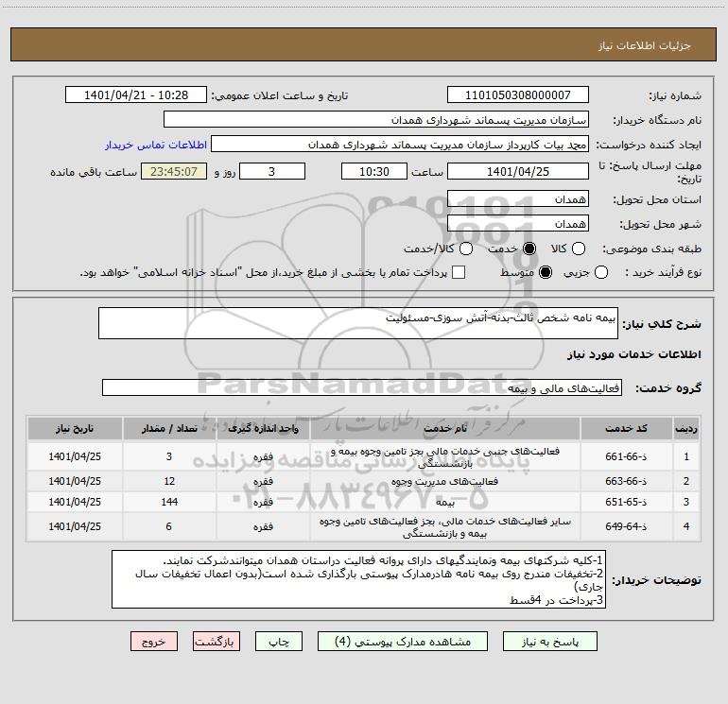Click service code ذ-66-661

click(x=626, y=456)
